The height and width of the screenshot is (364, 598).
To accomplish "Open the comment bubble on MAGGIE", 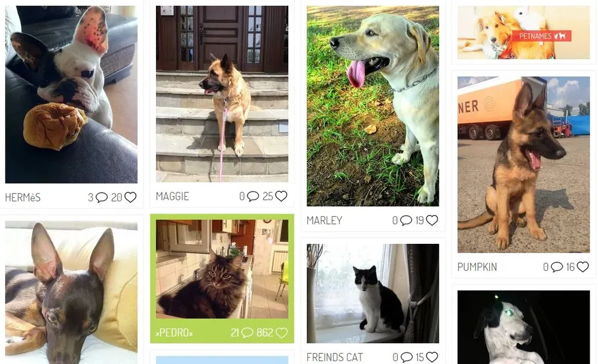I will click(253, 196).
